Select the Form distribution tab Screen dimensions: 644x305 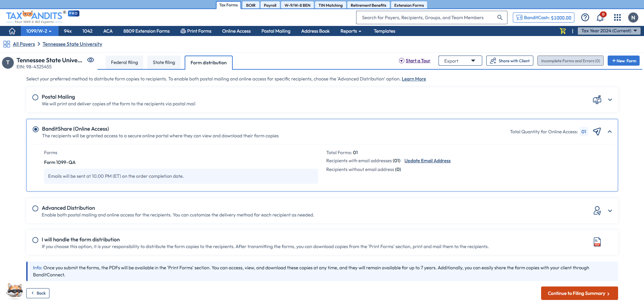[x=209, y=63]
